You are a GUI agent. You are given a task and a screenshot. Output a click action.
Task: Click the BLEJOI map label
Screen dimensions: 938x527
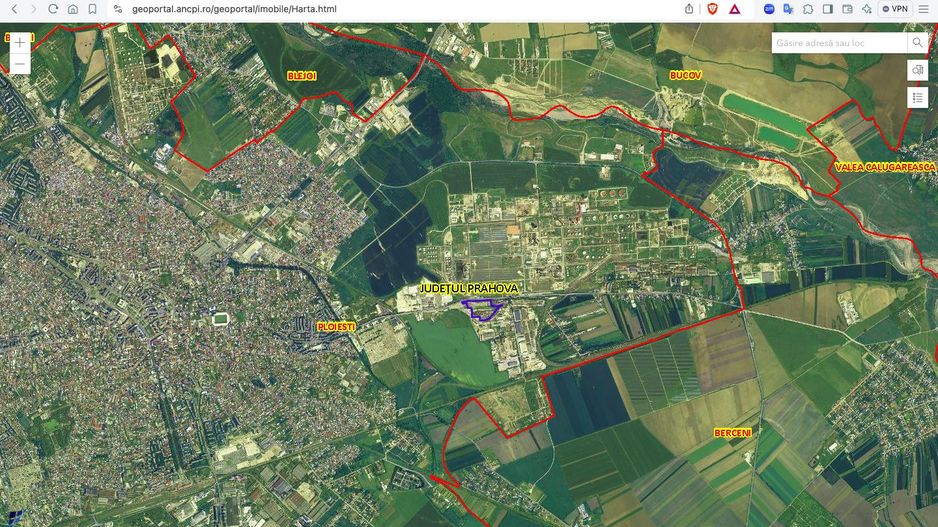tap(302, 76)
